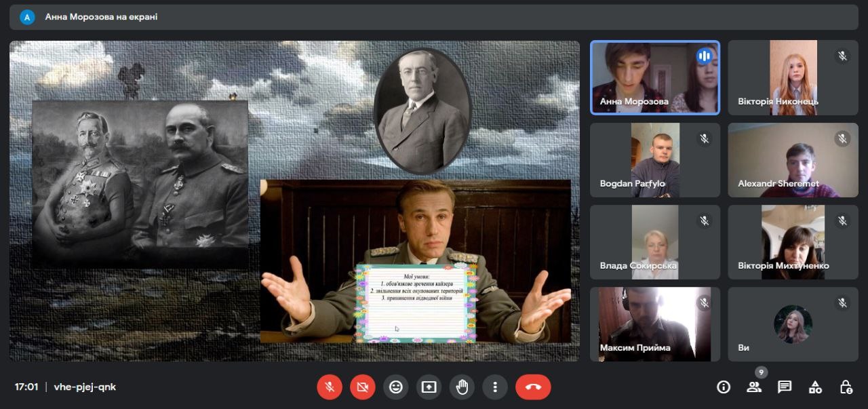
Task: Click muted mic icon on Вікторія Михтуненко tile
Action: pyautogui.click(x=842, y=220)
